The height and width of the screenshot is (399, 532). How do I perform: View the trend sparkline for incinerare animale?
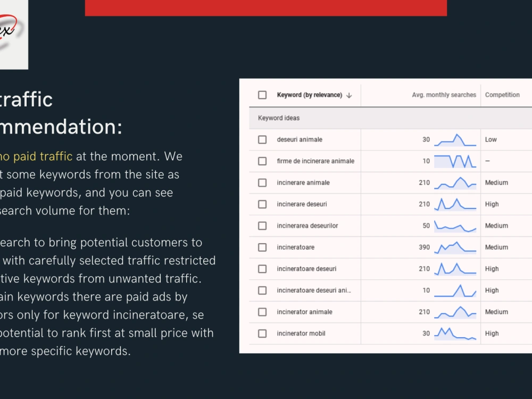(x=455, y=182)
